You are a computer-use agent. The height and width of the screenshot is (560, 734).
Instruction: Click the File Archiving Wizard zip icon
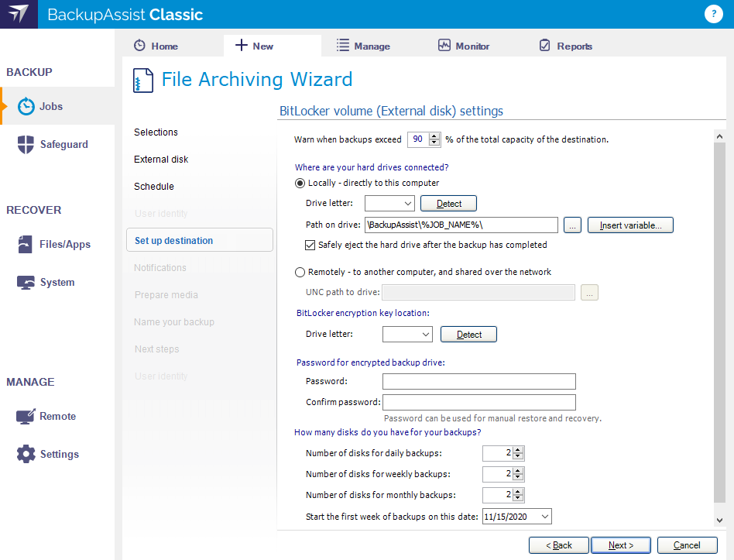point(142,80)
